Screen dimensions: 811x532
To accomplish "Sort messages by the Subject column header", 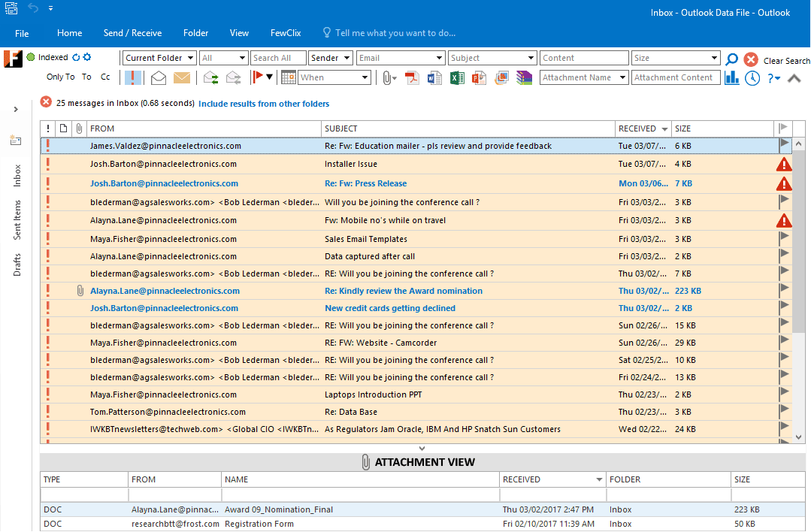I will [468, 128].
